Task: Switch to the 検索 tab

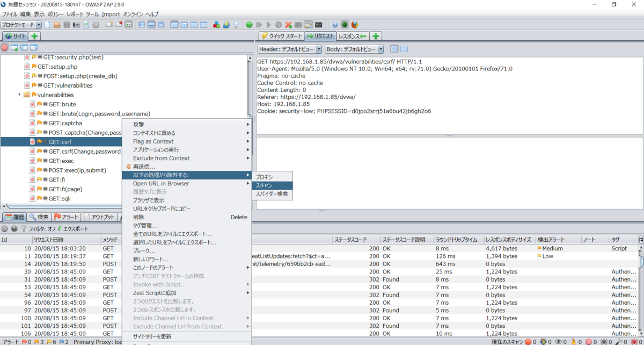Action: 39,217
